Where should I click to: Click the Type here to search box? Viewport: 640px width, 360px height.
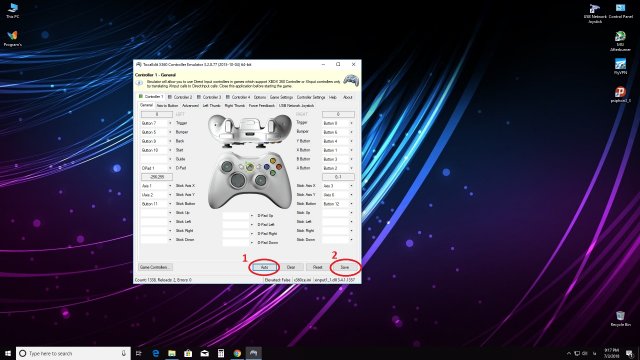(73, 353)
